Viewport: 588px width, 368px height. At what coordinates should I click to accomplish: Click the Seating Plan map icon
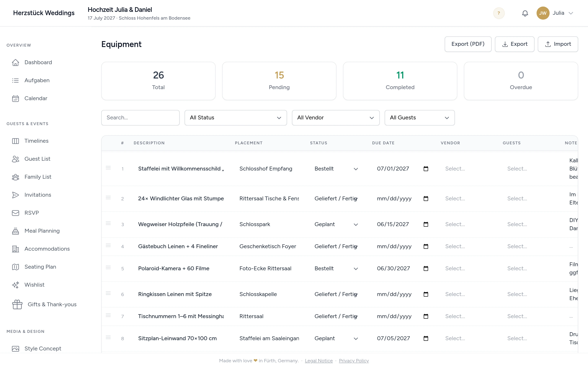16,267
